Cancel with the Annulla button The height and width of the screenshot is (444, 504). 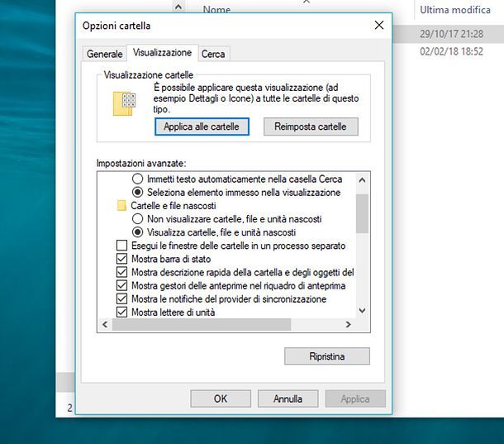pos(288,399)
